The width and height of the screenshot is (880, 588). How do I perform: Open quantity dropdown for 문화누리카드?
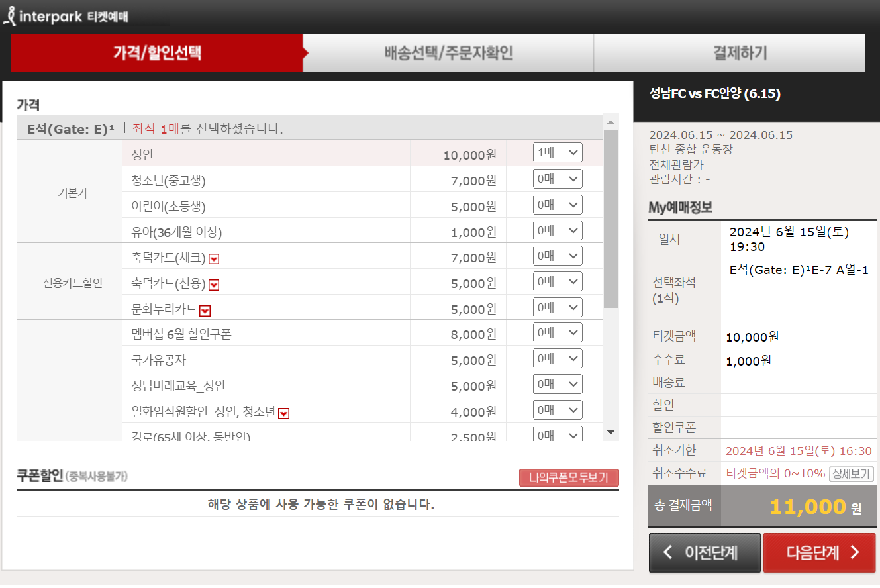(558, 307)
